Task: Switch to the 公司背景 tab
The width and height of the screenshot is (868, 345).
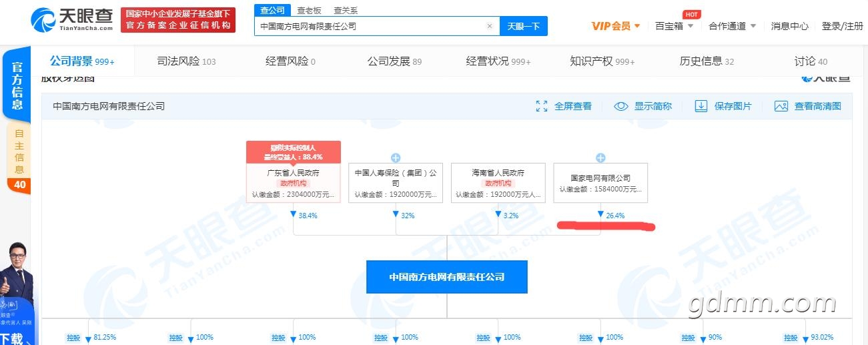Action: 83,61
